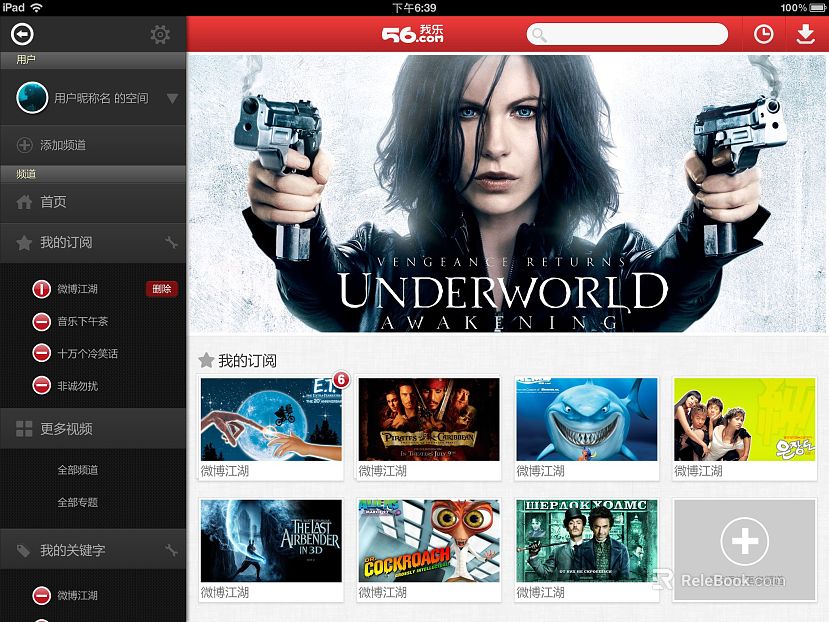Viewport: 829px width, 622px height.
Task: Click wrench edit icon for 我的订阅
Action: pos(171,243)
